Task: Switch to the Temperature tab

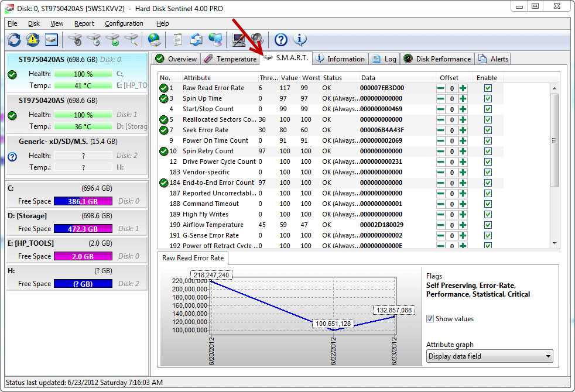Action: 230,59
